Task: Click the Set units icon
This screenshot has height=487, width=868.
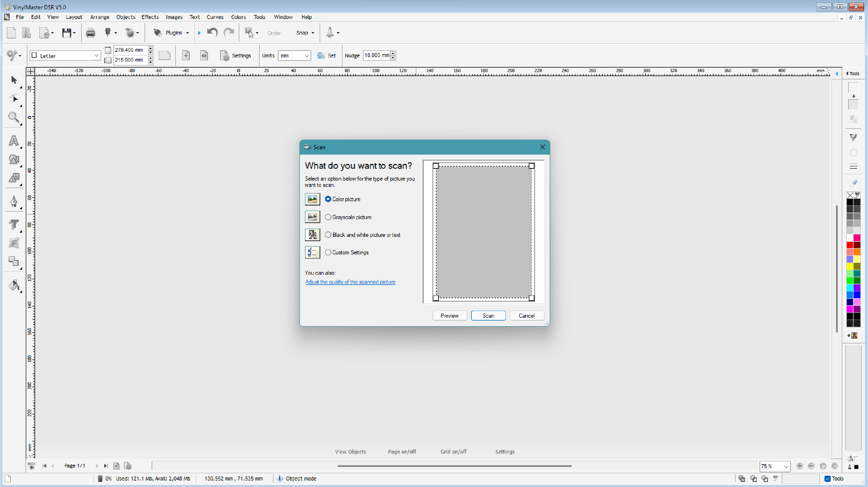Action: 321,55
